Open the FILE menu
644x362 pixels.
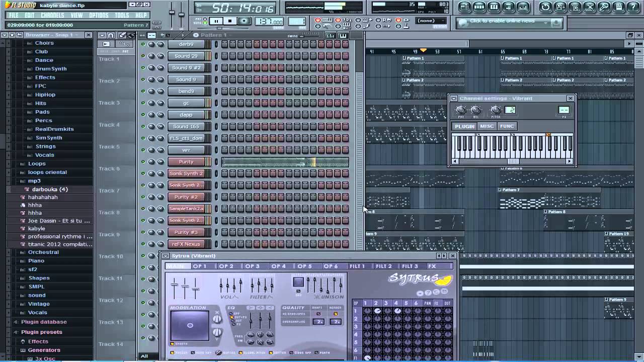(14, 16)
